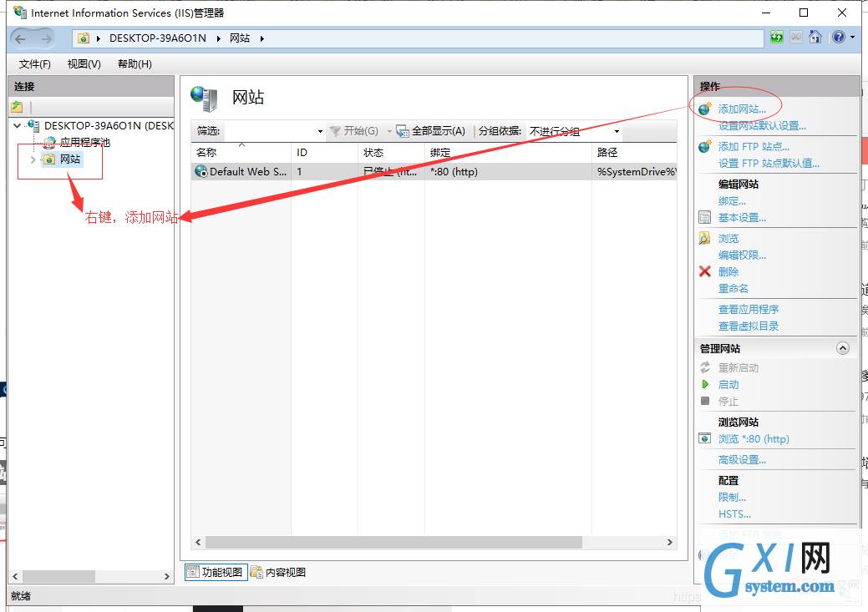Click the Default Web Site globe icon
This screenshot has height=612, width=868.
pos(201,171)
